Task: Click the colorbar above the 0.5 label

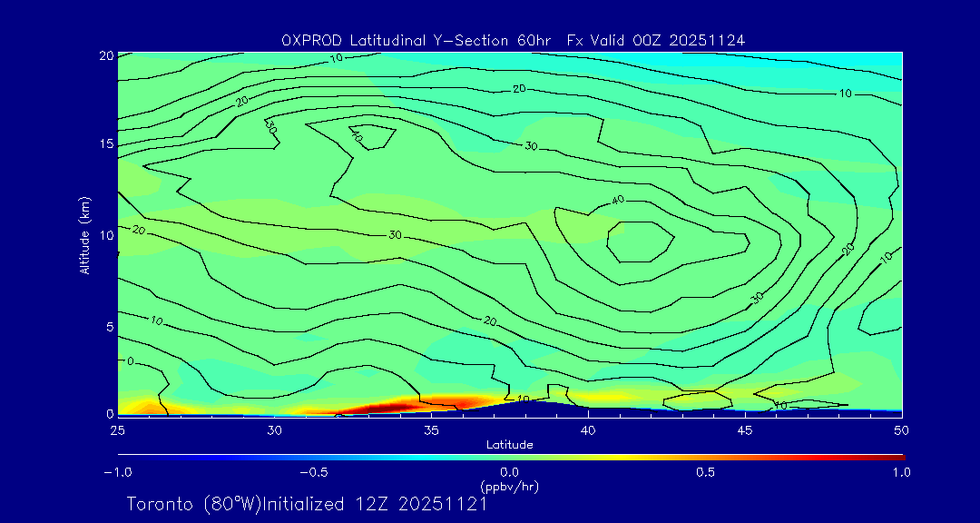Action: click(706, 456)
